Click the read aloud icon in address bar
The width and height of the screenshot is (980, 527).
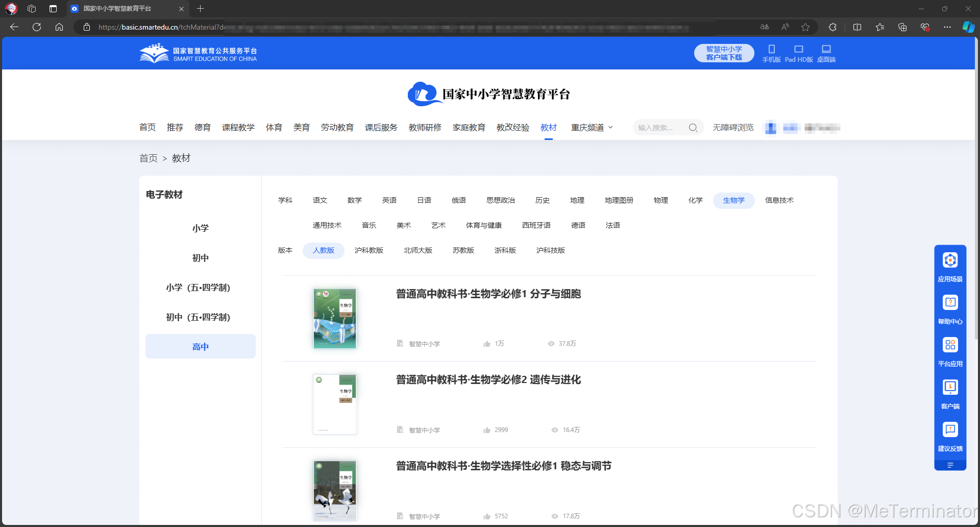(x=785, y=27)
